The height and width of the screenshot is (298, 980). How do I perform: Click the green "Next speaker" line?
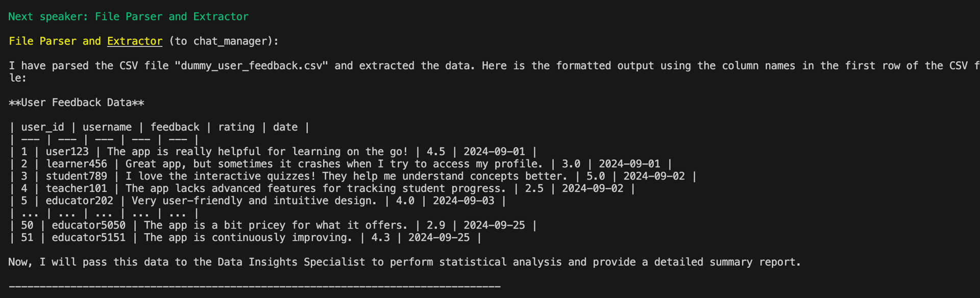128,17
